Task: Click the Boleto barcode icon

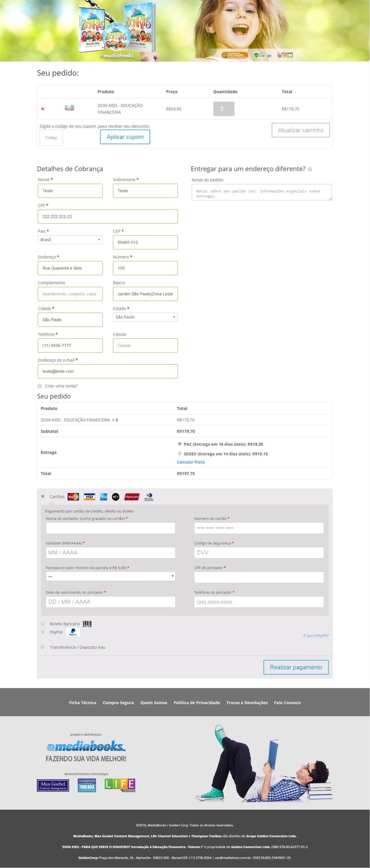Action: (87, 624)
